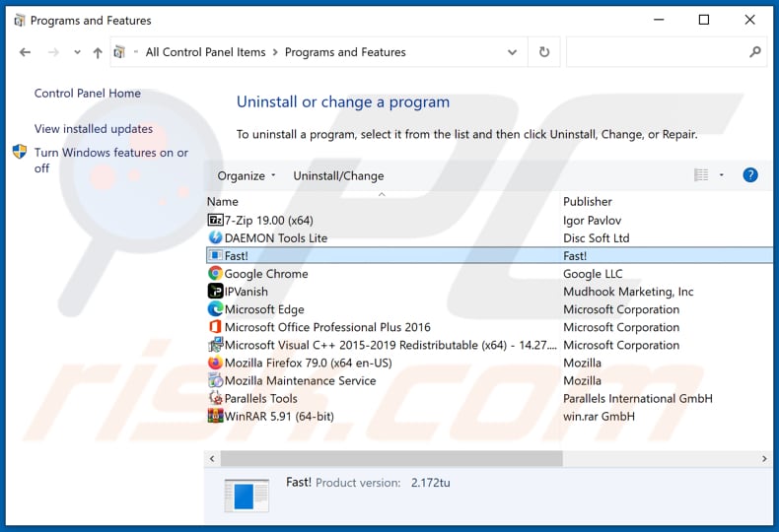Screen dimensions: 779x532
Task: Click the Refresh button beside address bar
Action: (543, 52)
